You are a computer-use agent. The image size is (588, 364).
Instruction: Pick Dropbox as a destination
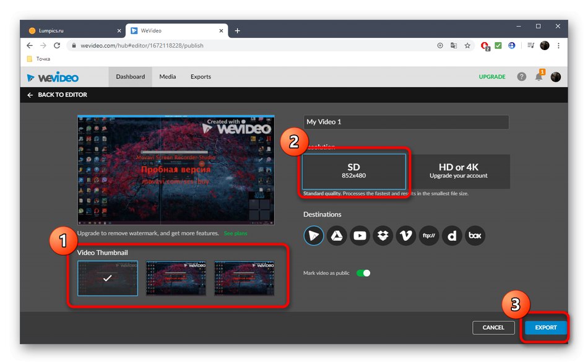click(383, 235)
